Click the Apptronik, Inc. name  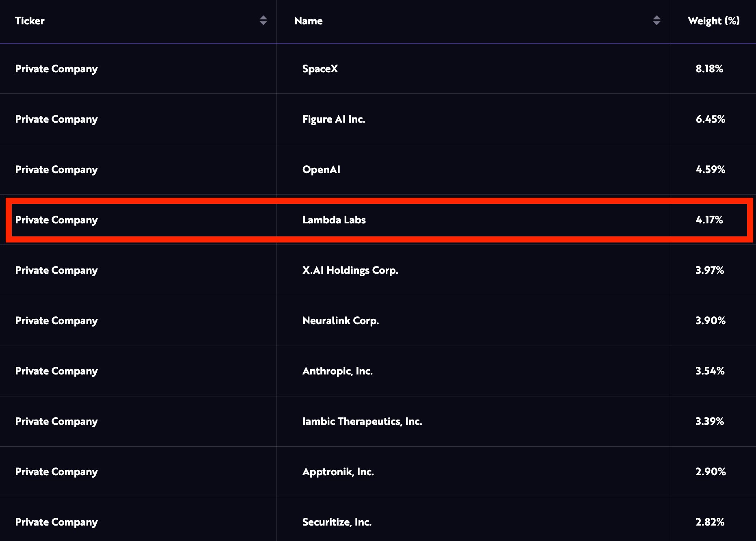pyautogui.click(x=338, y=472)
